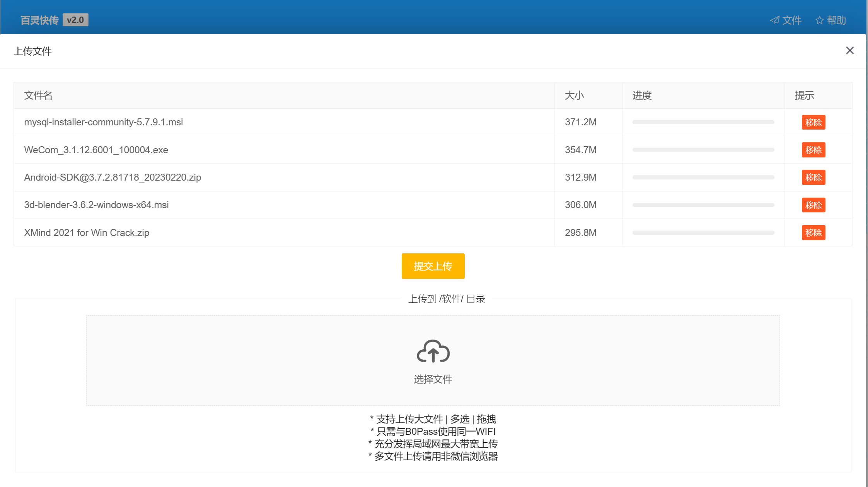Select the Android-SDK zip filename row
868x487 pixels.
113,178
